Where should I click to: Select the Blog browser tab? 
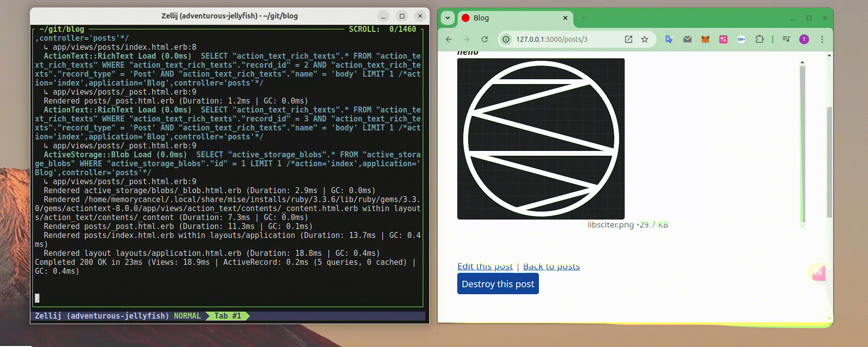pyautogui.click(x=515, y=18)
